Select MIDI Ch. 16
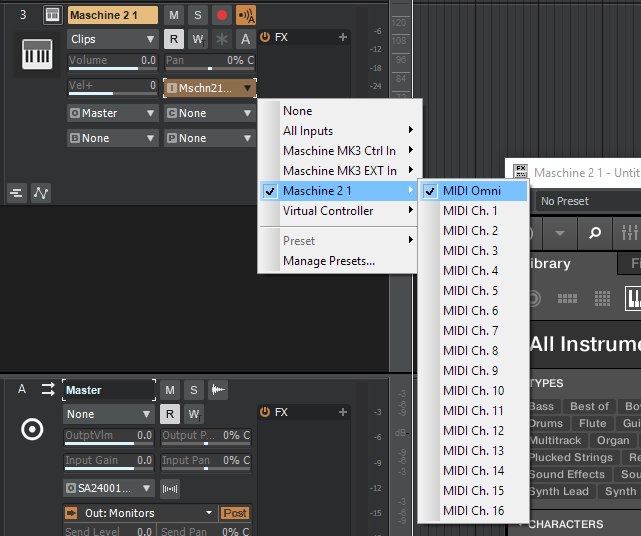Viewport: 641px width, 536px height. pos(473,511)
